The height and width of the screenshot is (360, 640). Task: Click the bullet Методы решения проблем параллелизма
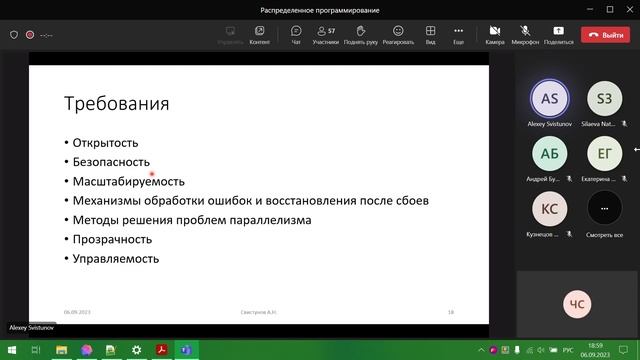tap(192, 220)
